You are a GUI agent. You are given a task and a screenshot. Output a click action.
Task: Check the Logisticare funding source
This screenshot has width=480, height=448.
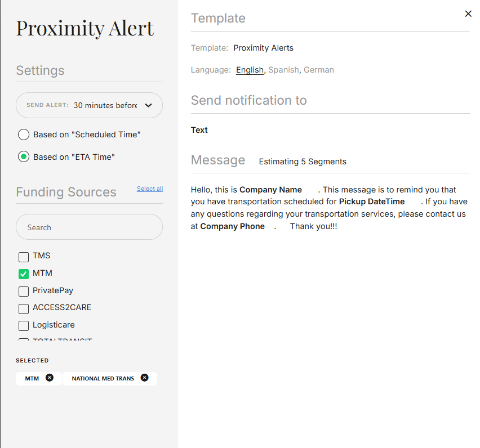point(23,325)
